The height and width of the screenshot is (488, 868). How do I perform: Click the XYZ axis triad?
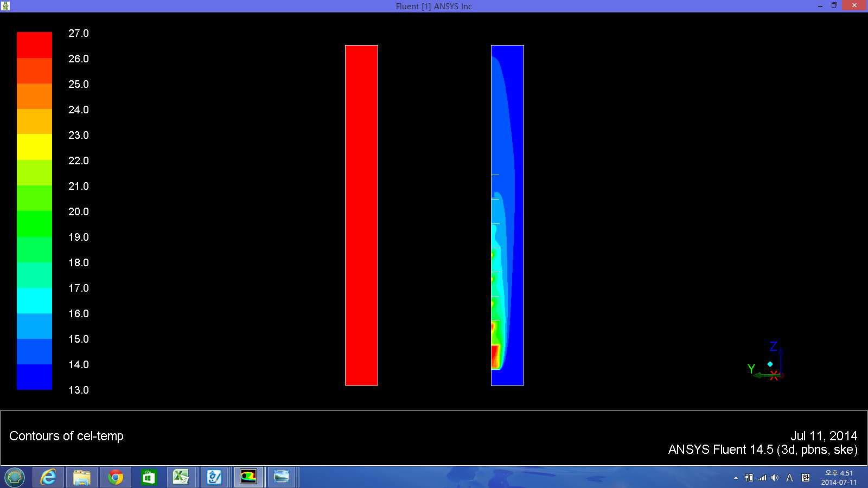(765, 361)
